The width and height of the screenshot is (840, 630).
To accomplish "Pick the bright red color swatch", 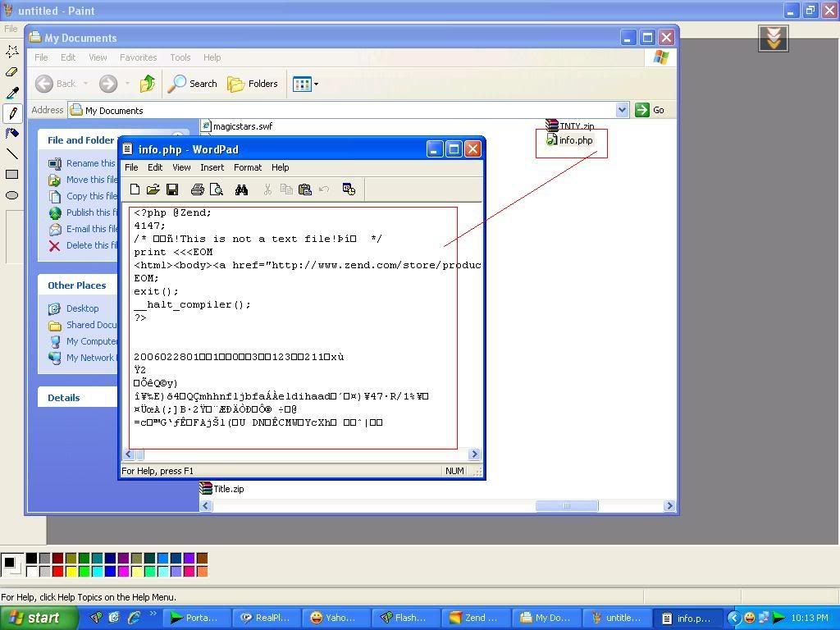I will click(x=58, y=572).
